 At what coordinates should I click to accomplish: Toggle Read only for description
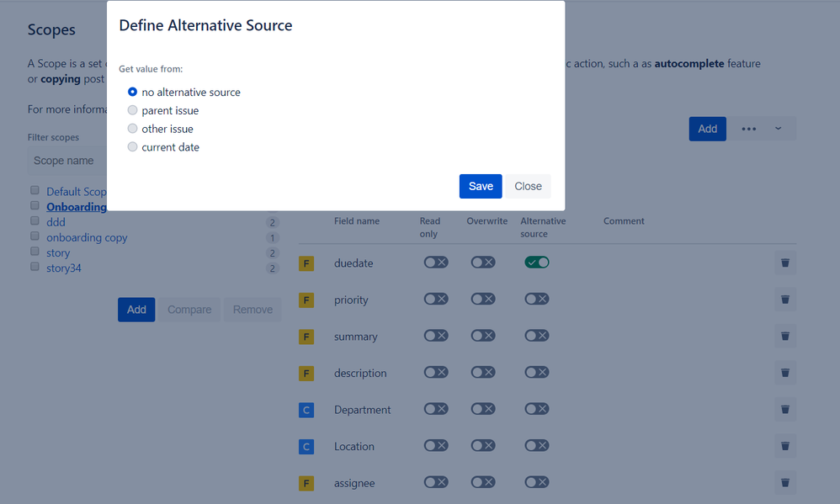[436, 372]
